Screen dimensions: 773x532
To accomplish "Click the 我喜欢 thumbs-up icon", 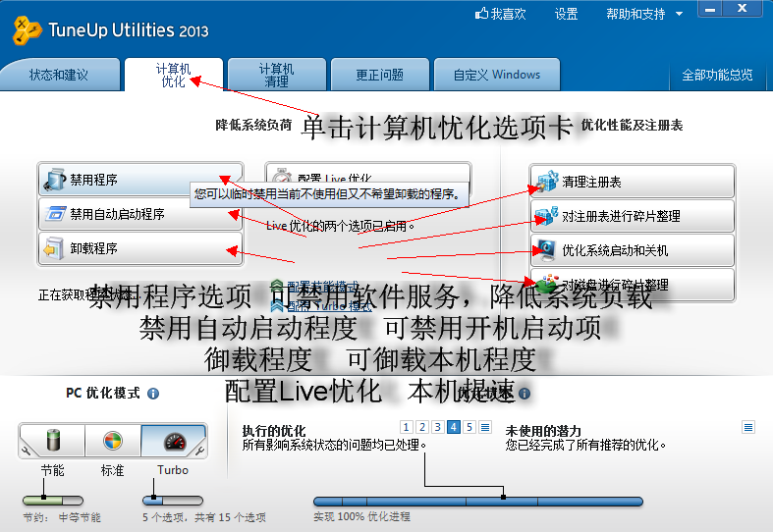I will point(481,14).
